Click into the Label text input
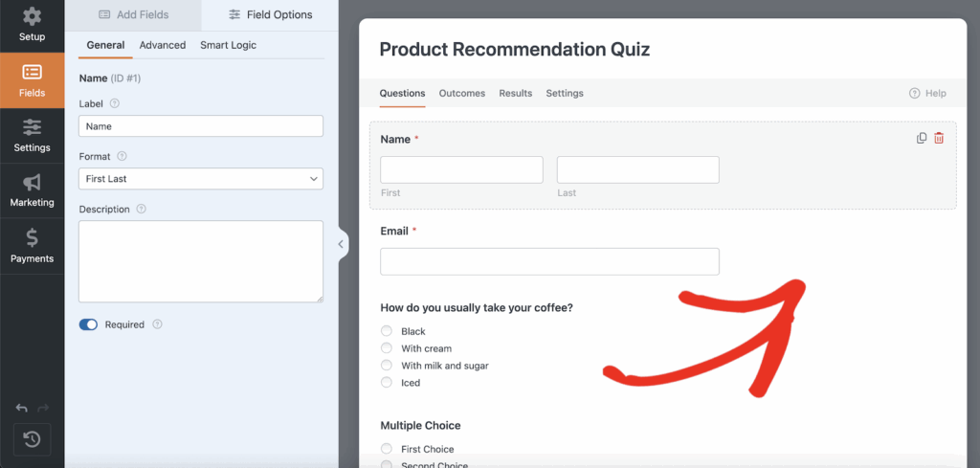Viewport: 980px width, 468px height. pos(201,125)
